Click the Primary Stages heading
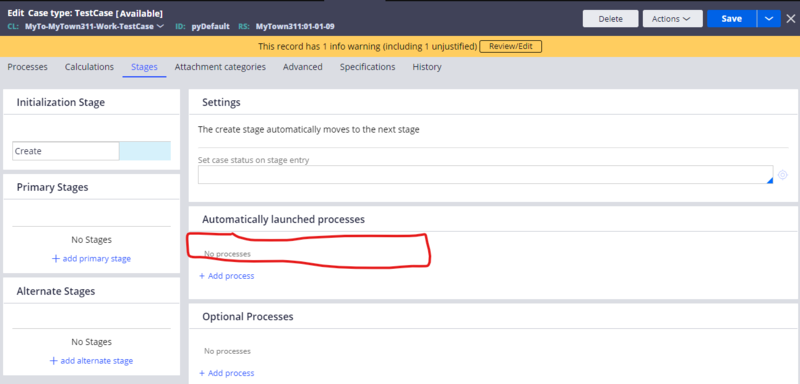Image resolution: width=800 pixels, height=384 pixels. (x=53, y=187)
